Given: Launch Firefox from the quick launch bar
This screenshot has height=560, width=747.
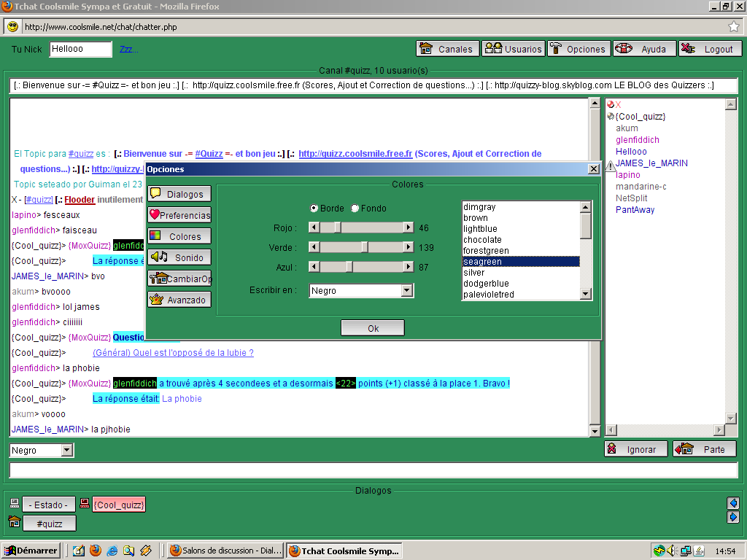Looking at the screenshot, I should pyautogui.click(x=96, y=551).
